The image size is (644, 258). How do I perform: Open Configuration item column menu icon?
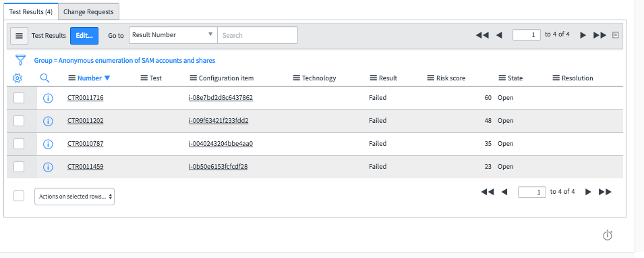point(194,78)
